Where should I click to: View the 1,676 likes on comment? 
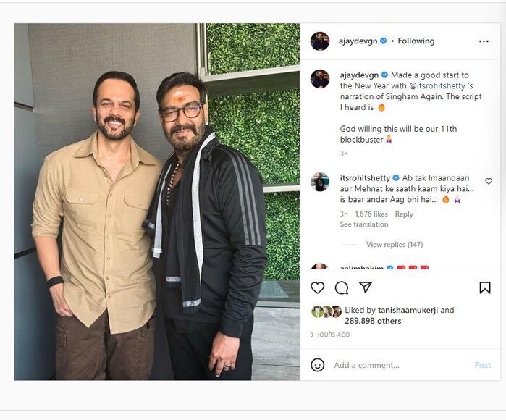point(371,214)
